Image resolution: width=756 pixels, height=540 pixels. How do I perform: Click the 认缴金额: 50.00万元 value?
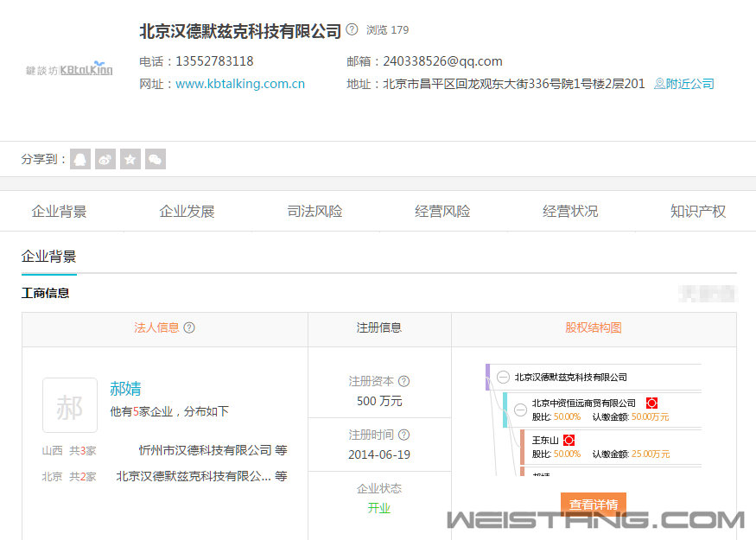tap(631, 416)
